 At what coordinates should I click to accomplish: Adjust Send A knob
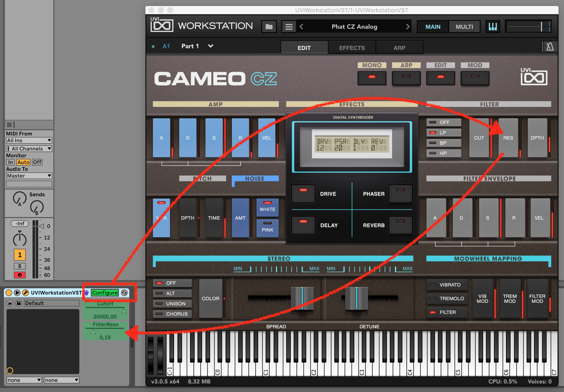20,199
